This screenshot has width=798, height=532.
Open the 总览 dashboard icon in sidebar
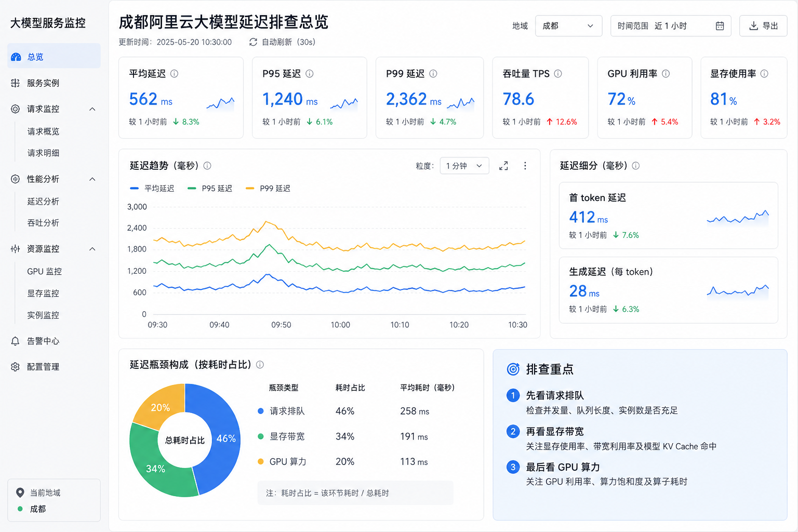16,57
